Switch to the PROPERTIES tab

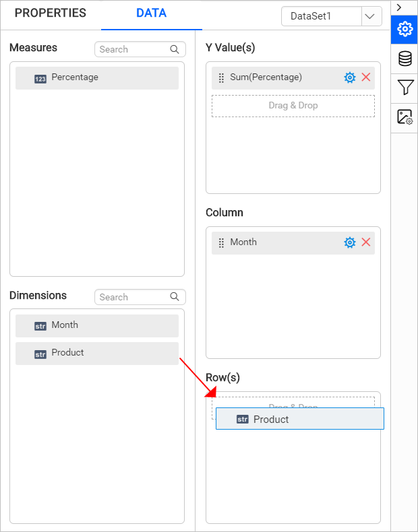tap(51, 13)
